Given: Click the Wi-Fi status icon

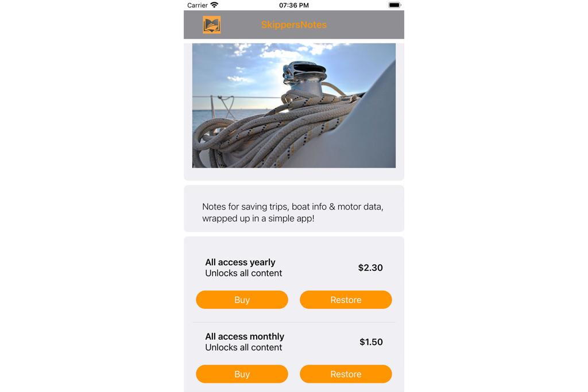Looking at the screenshot, I should 214,5.
